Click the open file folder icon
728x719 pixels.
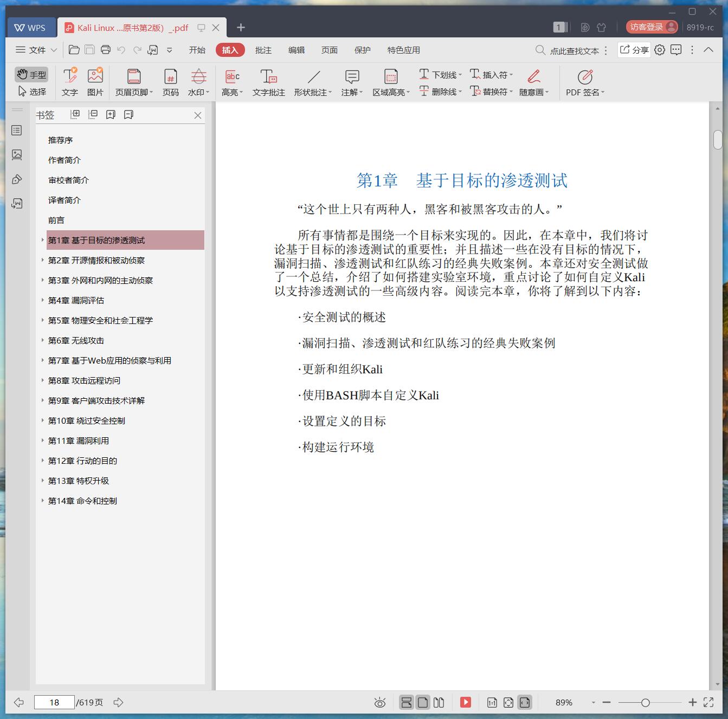(x=74, y=50)
